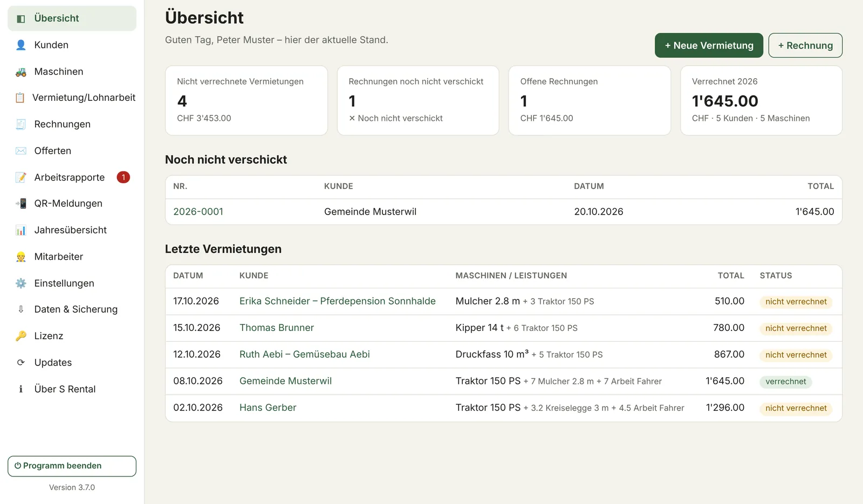Image resolution: width=863 pixels, height=504 pixels.
Task: Click the red Arbeitsrapporte notification badge
Action: tap(124, 177)
